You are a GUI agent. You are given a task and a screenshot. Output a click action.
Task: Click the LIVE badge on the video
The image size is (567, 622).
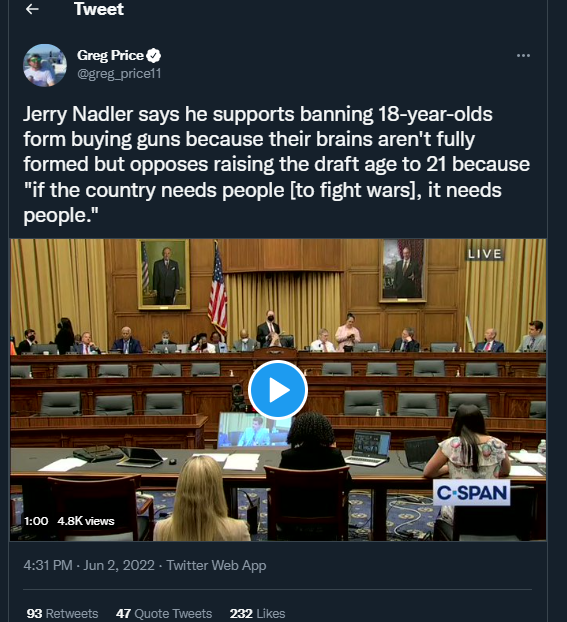484,254
